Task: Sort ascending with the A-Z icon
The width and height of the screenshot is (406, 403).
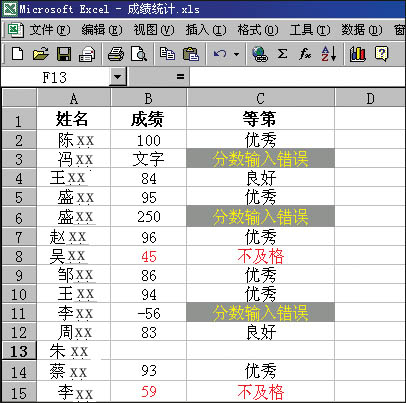Action: tap(328, 54)
